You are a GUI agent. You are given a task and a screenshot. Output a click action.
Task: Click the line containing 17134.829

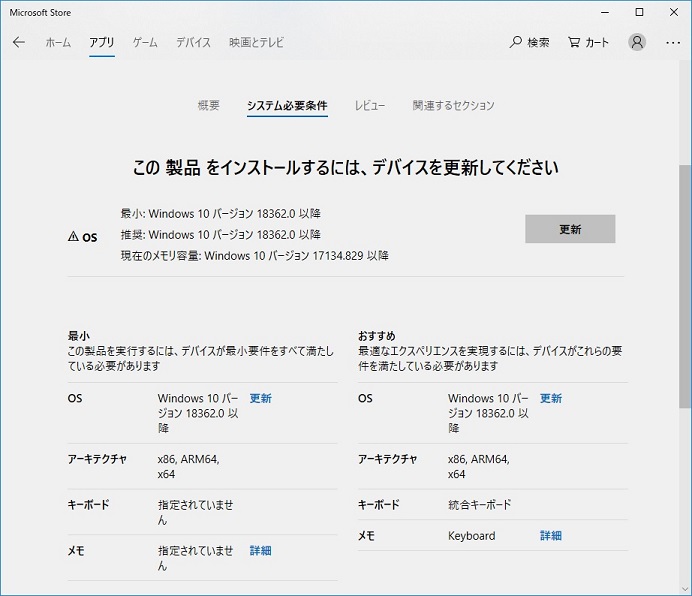coord(255,256)
